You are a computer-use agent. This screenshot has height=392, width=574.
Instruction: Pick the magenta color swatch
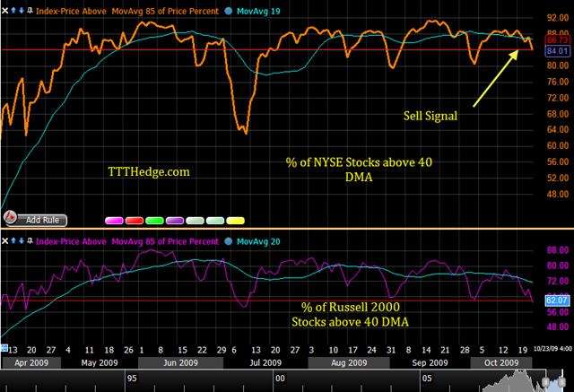coord(114,221)
